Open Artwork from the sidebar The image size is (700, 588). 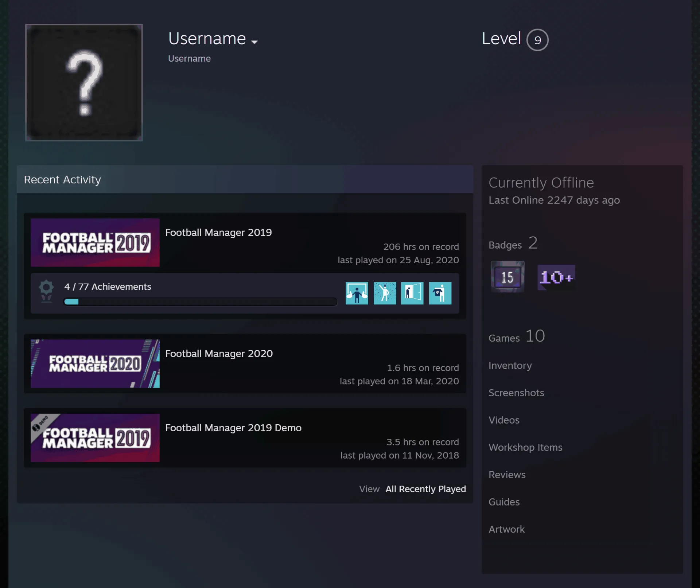pos(506,529)
